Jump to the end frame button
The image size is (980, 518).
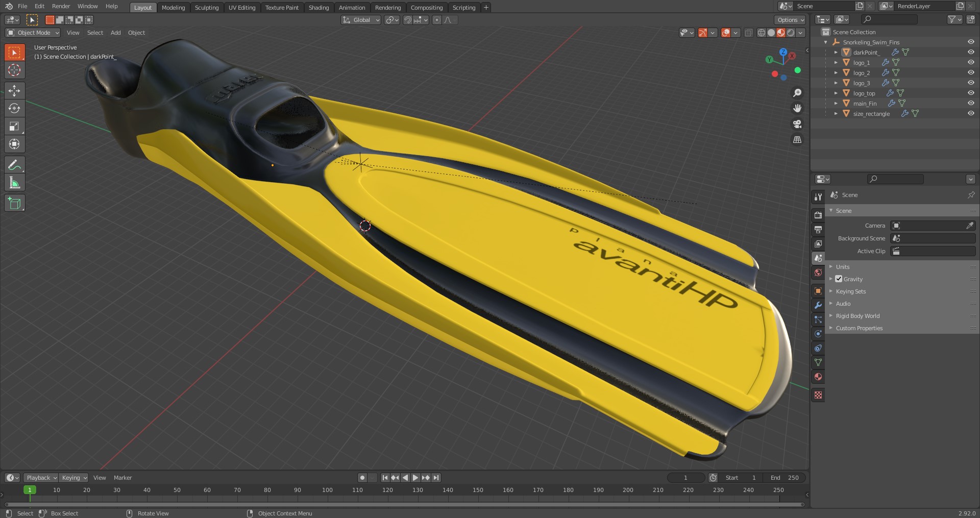point(436,478)
